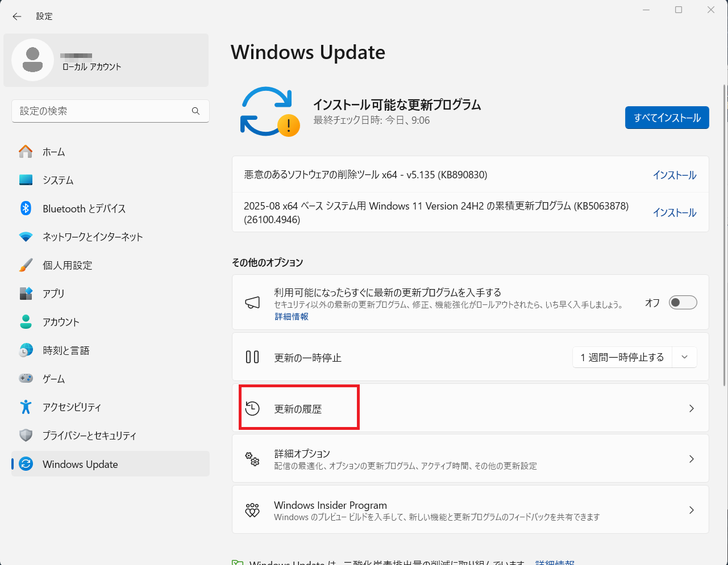
Task: Select プライバシーとセキュリティ
Action: pos(110,436)
